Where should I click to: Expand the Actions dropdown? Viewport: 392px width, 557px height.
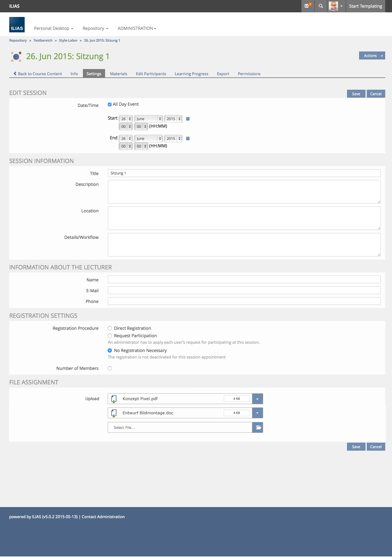(372, 55)
